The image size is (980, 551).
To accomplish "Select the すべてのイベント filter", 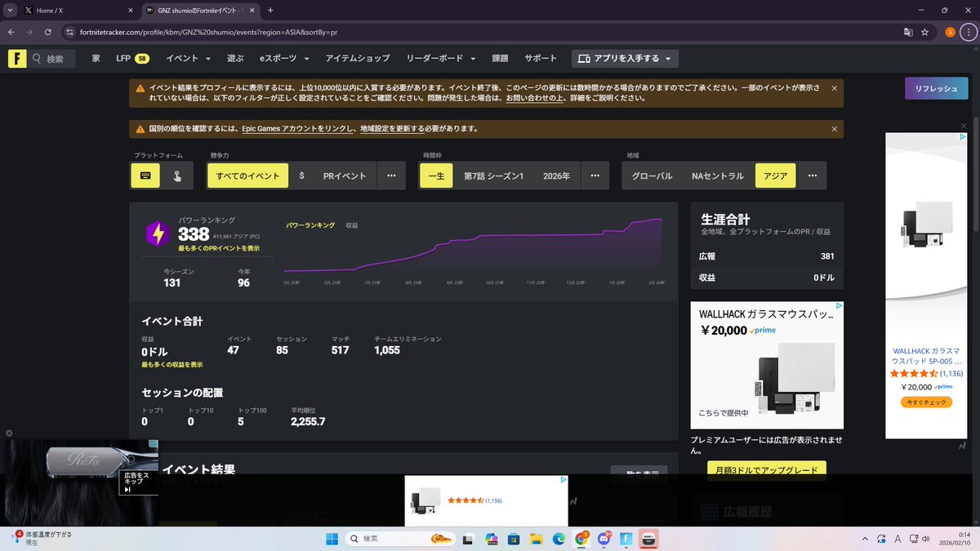I will (247, 176).
